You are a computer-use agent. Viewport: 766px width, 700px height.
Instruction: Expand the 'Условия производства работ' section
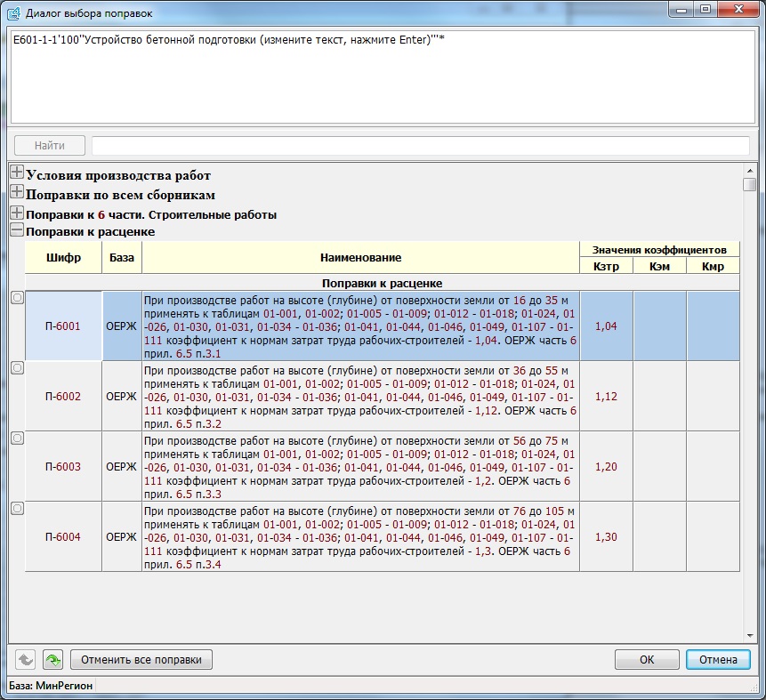click(17, 174)
